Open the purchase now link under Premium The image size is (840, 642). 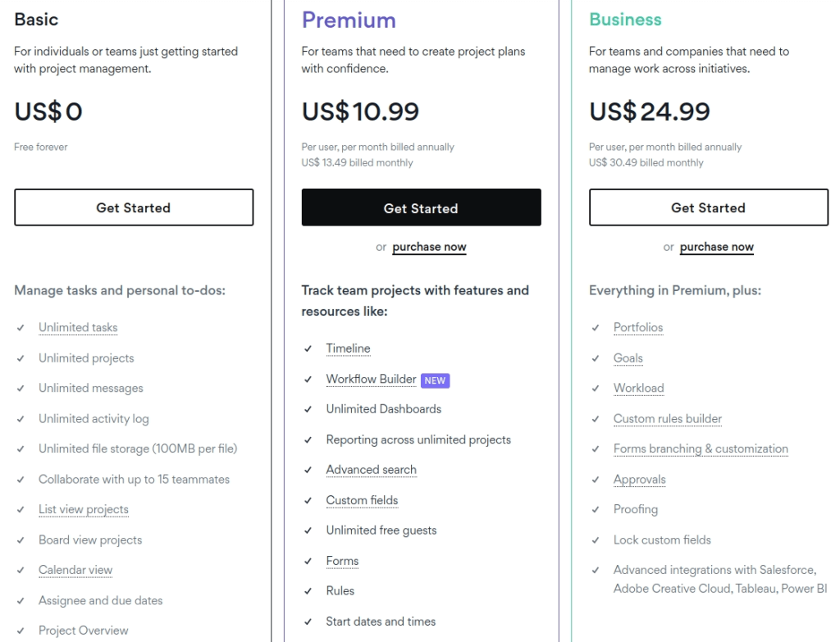tap(429, 247)
